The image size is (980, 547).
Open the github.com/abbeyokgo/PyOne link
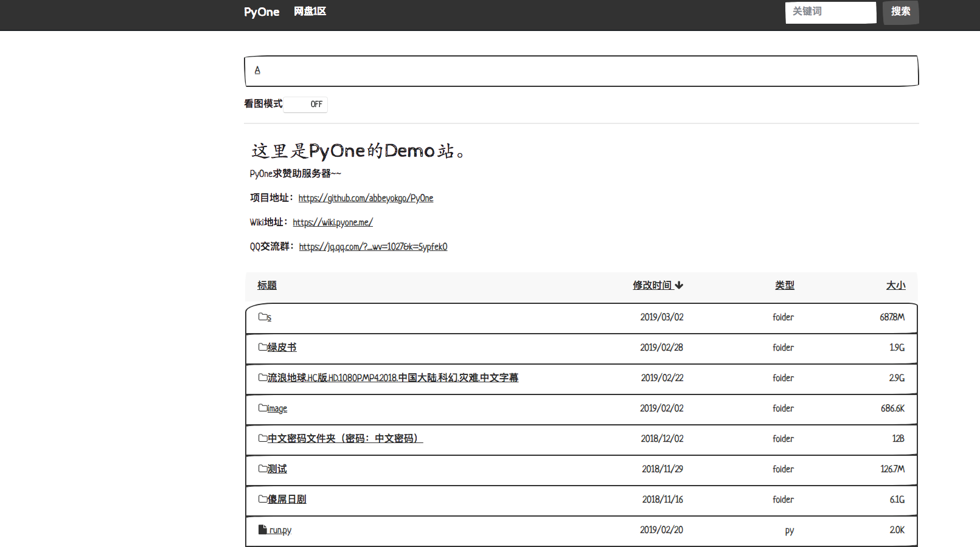pos(366,198)
